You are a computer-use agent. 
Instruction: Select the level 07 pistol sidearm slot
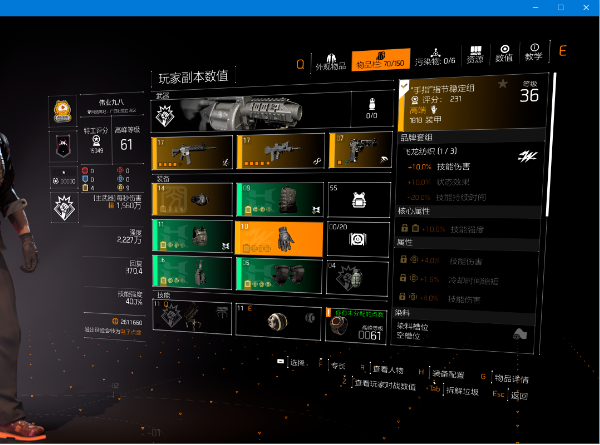pyautogui.click(x=360, y=150)
